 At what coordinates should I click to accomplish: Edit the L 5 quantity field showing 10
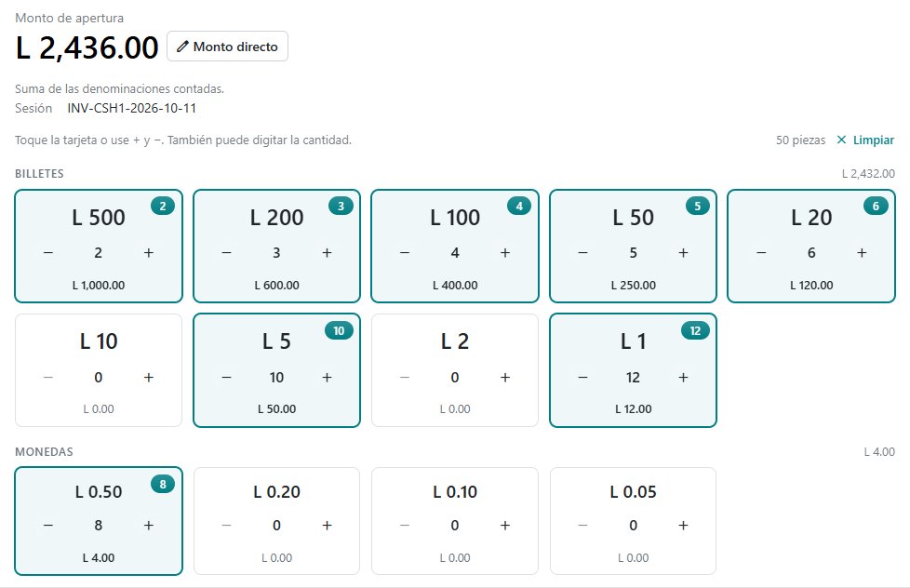(276, 378)
